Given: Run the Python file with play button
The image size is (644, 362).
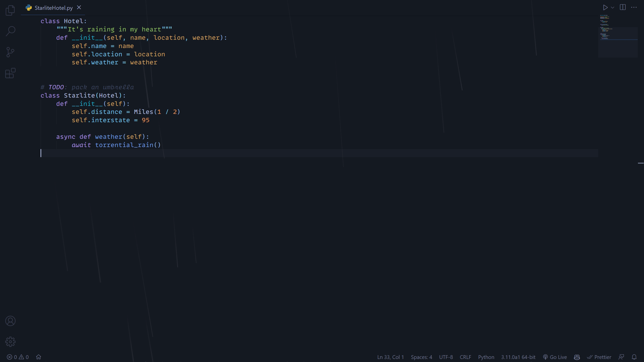Looking at the screenshot, I should (605, 8).
